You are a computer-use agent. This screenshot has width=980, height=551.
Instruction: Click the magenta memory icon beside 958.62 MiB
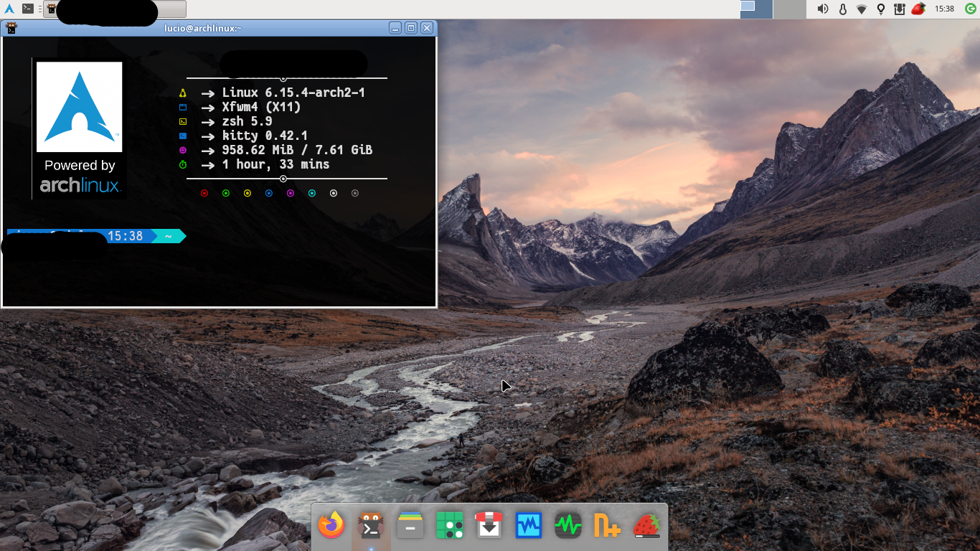pos(183,150)
